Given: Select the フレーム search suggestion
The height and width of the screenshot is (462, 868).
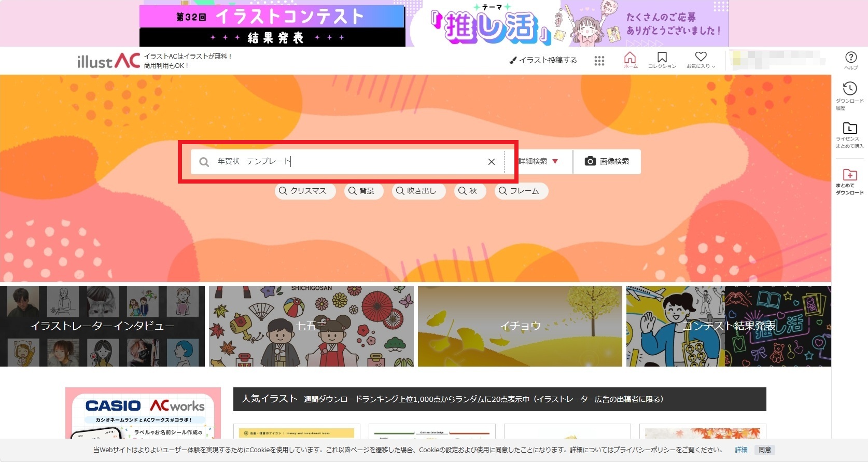Looking at the screenshot, I should pyautogui.click(x=521, y=191).
